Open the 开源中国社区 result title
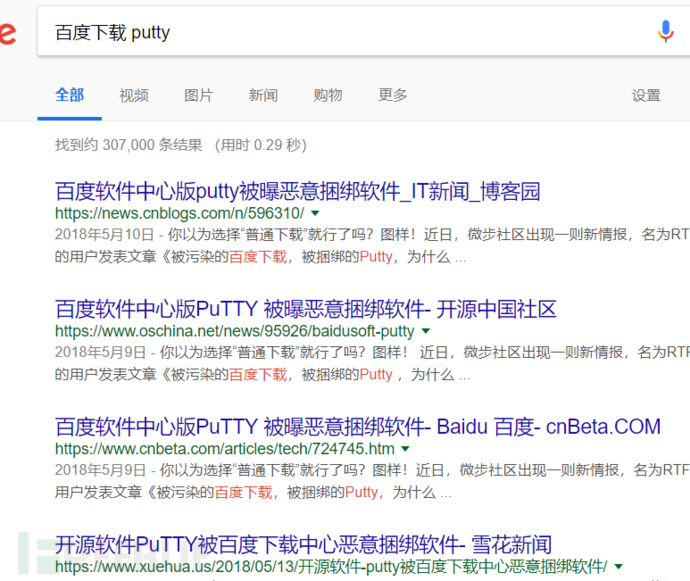This screenshot has width=690, height=581. click(305, 309)
